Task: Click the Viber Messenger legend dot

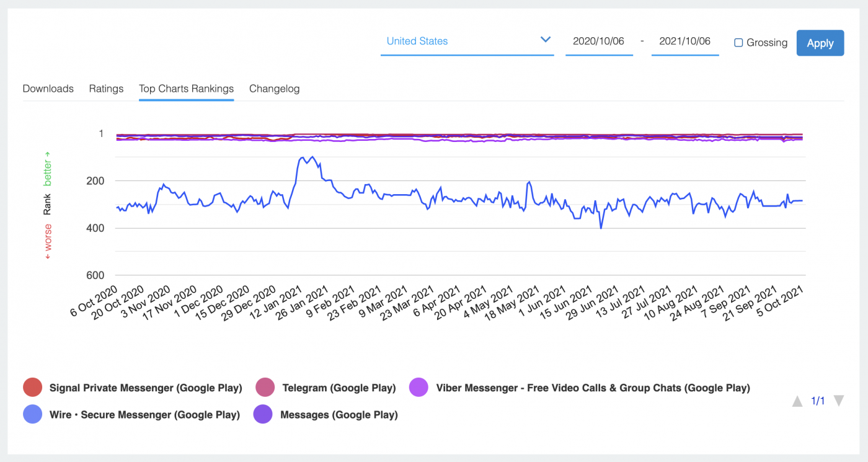Action: (418, 387)
